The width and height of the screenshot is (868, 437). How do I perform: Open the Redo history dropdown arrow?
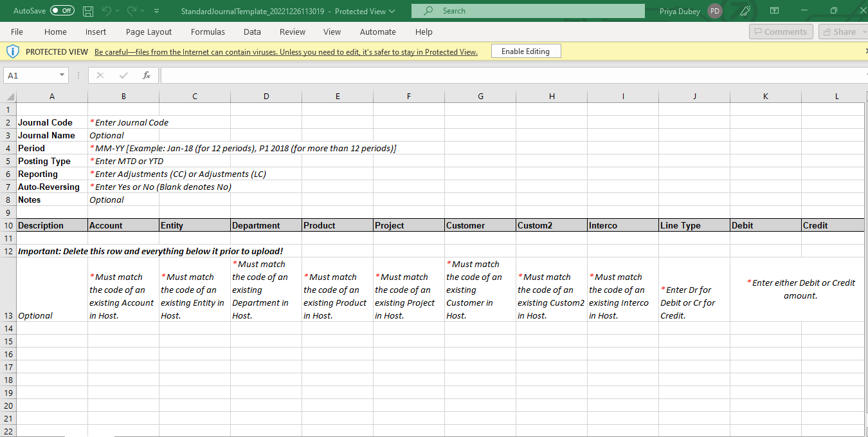[141, 11]
